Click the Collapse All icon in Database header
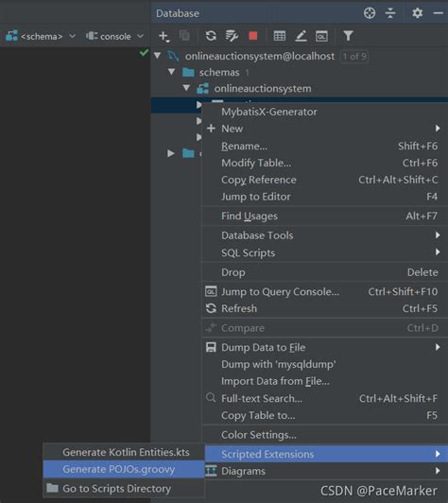 click(390, 13)
